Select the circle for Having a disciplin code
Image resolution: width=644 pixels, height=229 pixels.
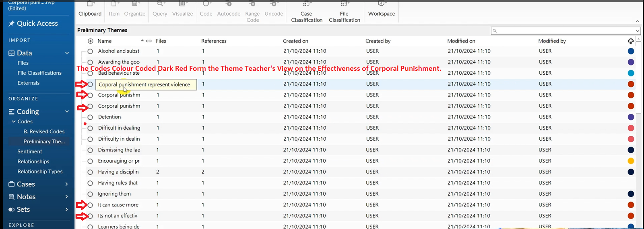click(90, 172)
